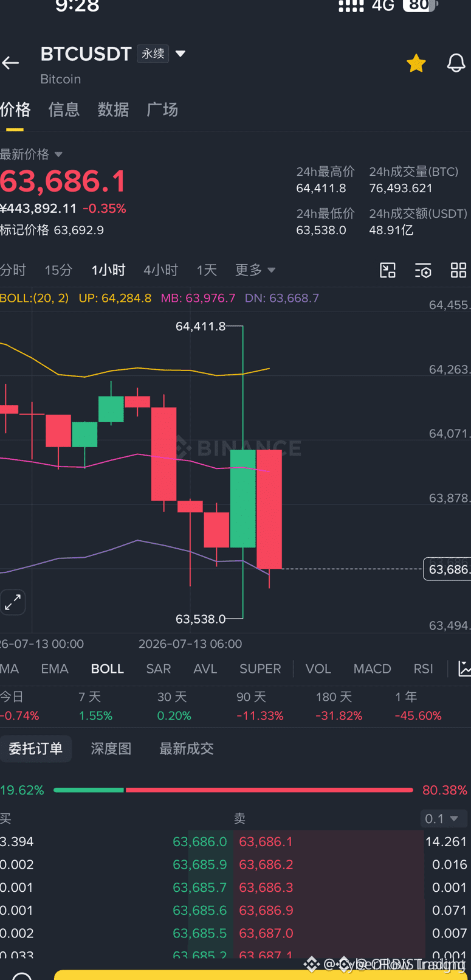This screenshot has height=980, width=471.
Task: Open the four-square grid layout icon
Action: pyautogui.click(x=458, y=270)
